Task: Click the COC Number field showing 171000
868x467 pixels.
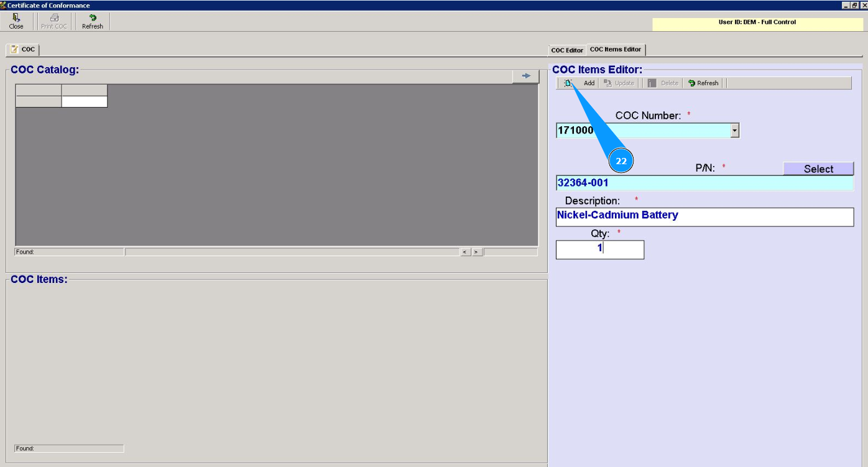Action: [x=644, y=131]
